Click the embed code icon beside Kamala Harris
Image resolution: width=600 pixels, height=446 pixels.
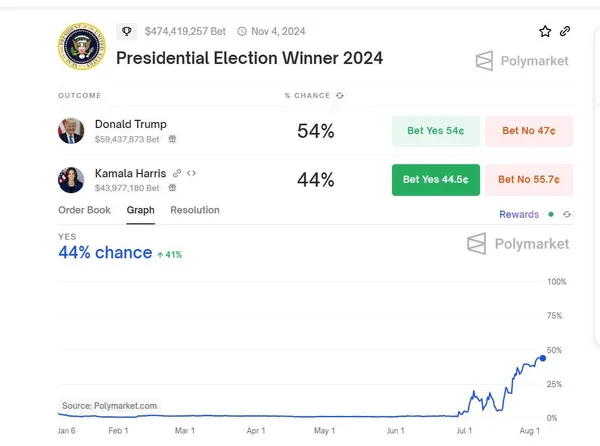191,172
